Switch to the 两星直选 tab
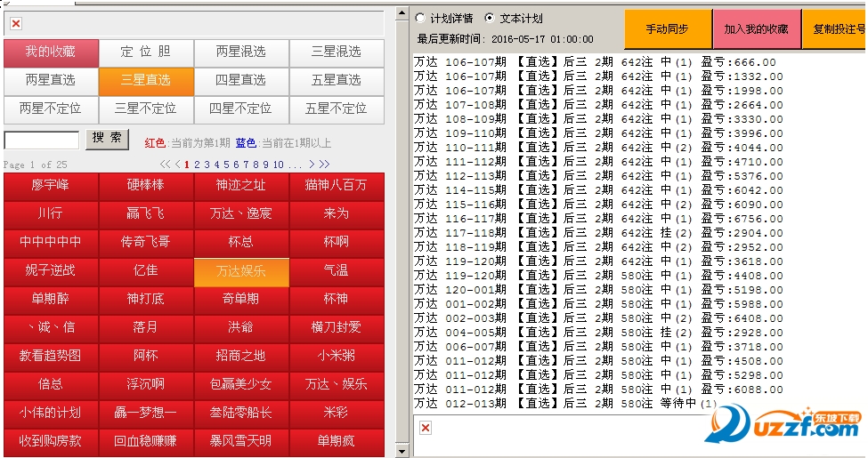 point(51,81)
